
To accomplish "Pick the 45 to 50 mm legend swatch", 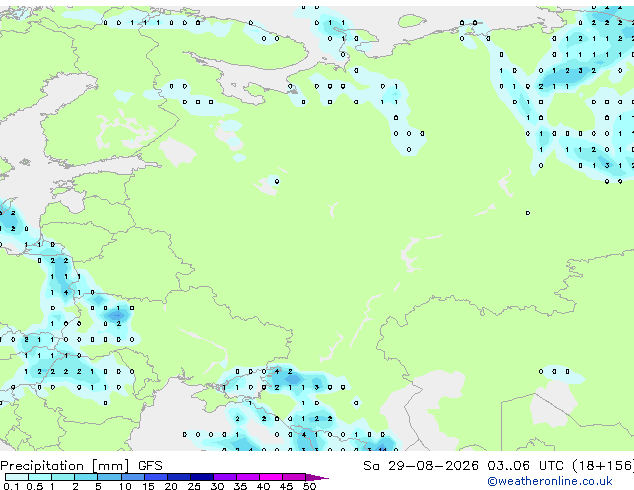I will click(294, 477).
